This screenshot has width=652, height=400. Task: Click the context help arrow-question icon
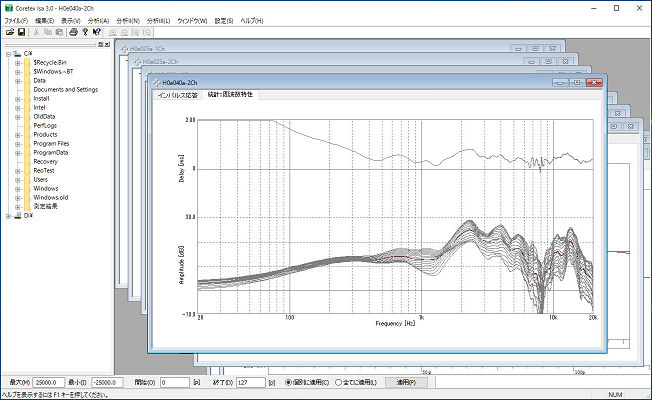click(x=96, y=32)
